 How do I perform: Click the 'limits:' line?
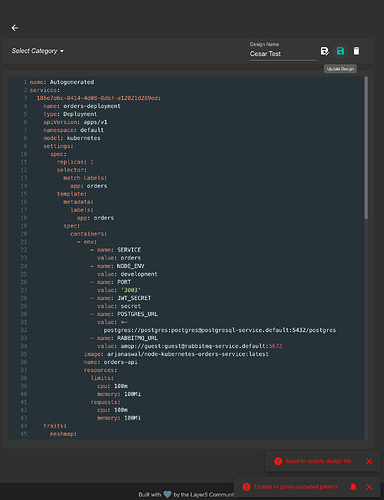[102, 378]
